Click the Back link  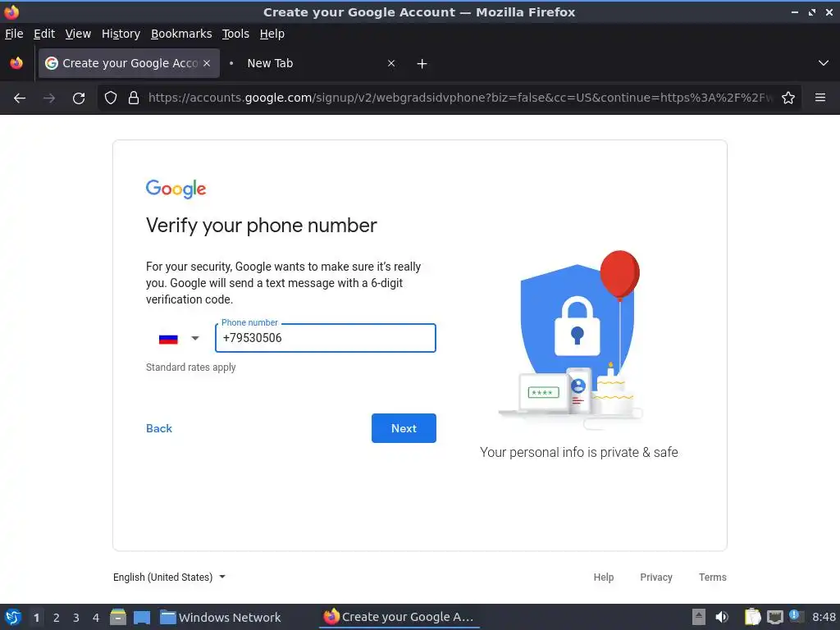(x=159, y=428)
